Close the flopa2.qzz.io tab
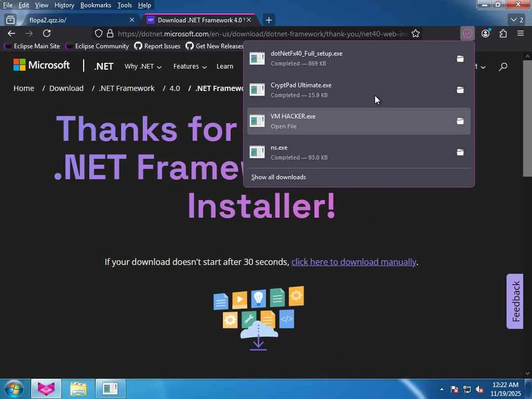532x399 pixels. pos(132,20)
